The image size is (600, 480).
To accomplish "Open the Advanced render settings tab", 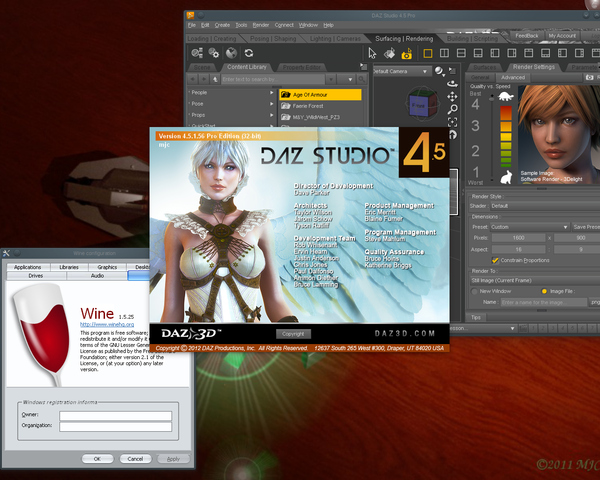I will point(513,77).
